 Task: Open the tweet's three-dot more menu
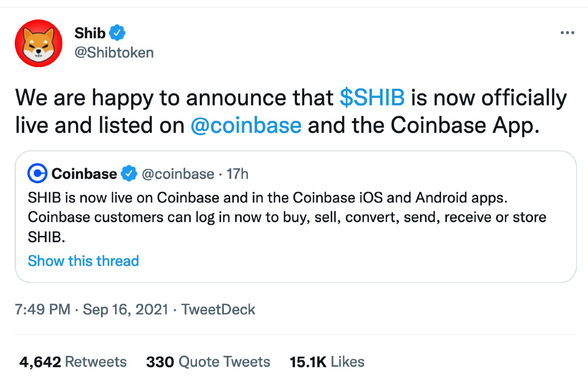coord(567,33)
